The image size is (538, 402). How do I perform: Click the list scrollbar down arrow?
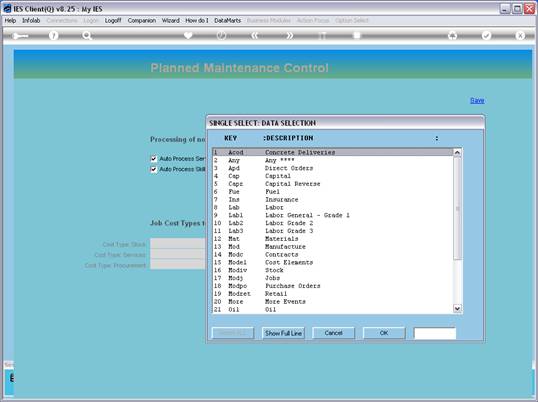pos(457,308)
